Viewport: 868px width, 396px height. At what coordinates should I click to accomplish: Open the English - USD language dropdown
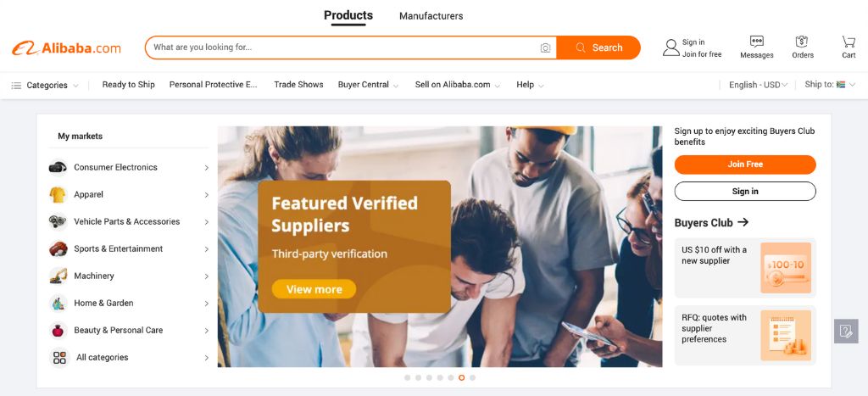(x=758, y=85)
